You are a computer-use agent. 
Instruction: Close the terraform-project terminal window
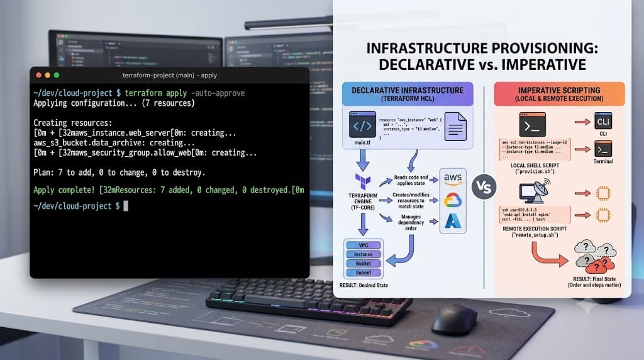coord(38,75)
